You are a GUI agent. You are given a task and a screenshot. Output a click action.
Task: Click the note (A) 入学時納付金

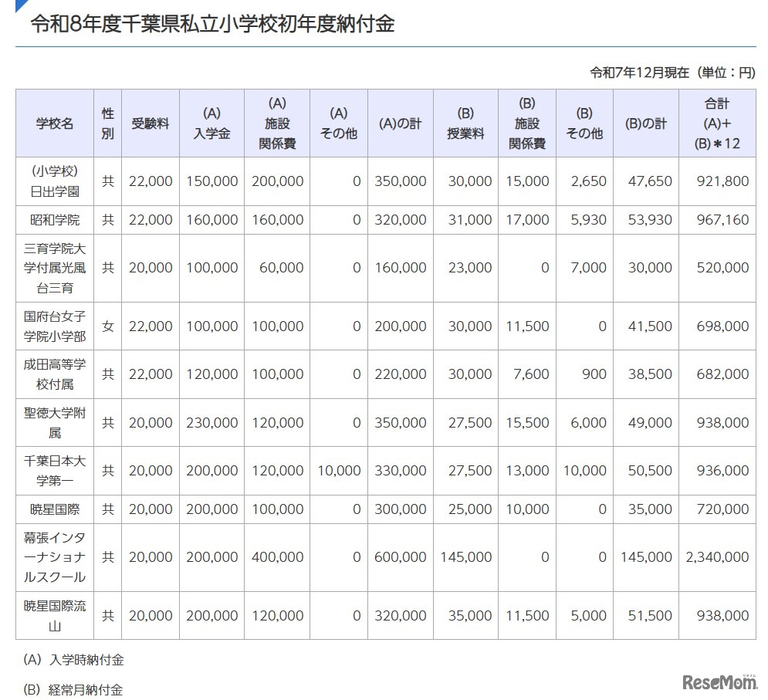tap(73, 660)
